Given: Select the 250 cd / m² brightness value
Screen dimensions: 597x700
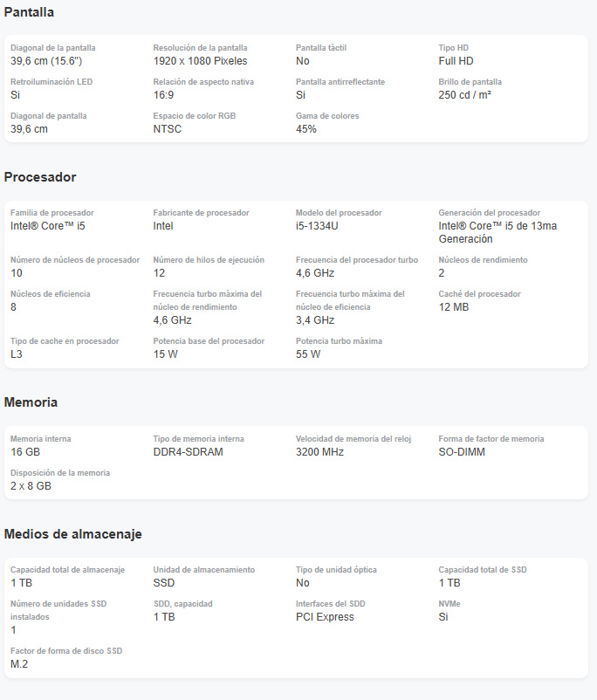Looking at the screenshot, I should tap(465, 95).
